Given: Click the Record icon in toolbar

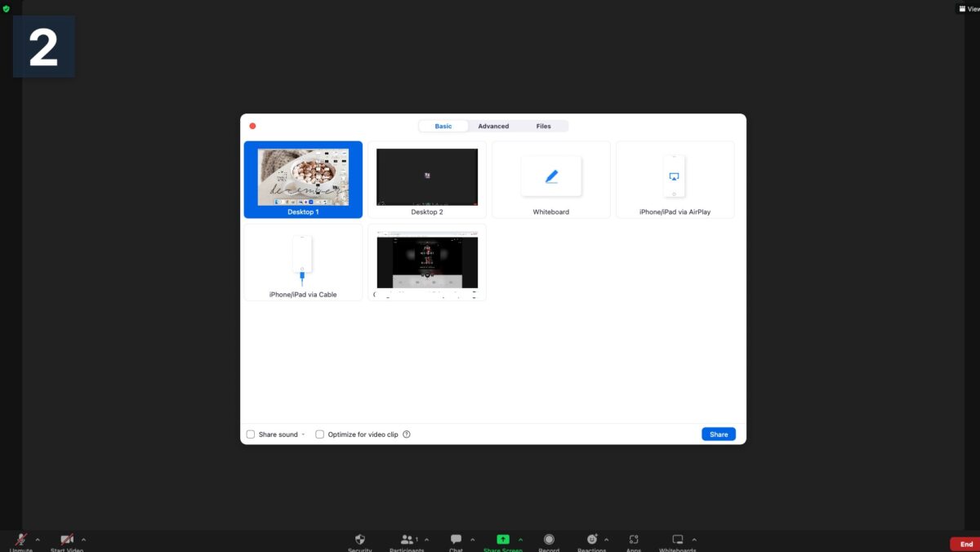Looking at the screenshot, I should coord(549,540).
